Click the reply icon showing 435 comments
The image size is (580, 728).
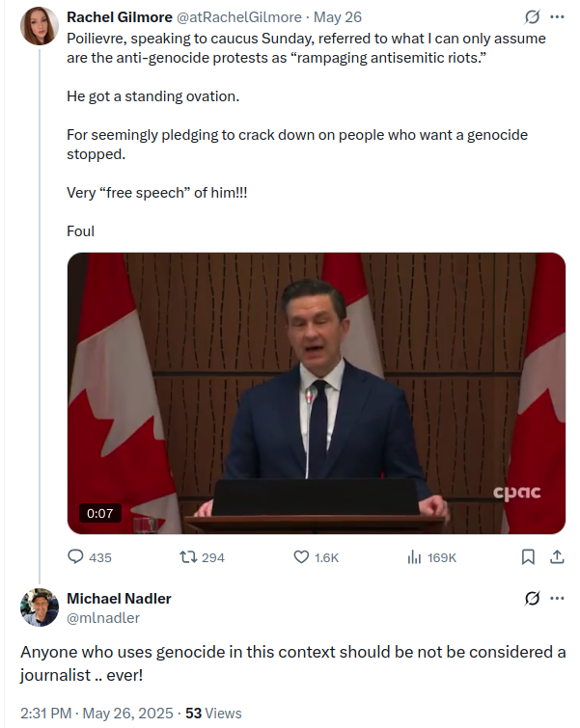(75, 556)
